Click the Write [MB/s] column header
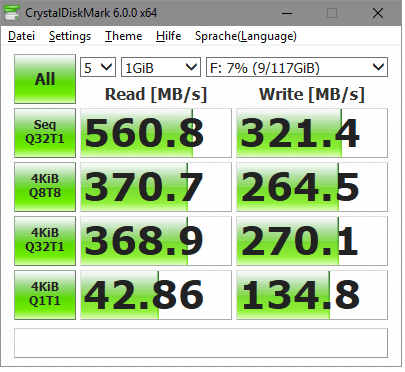Viewport: 405px width, 372px height. click(312, 94)
